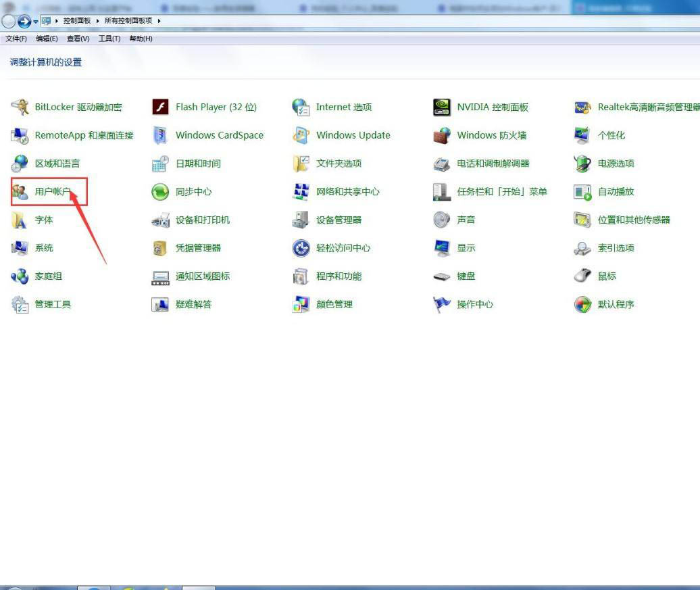Open the NVIDIA 控制面板 icon

442,107
